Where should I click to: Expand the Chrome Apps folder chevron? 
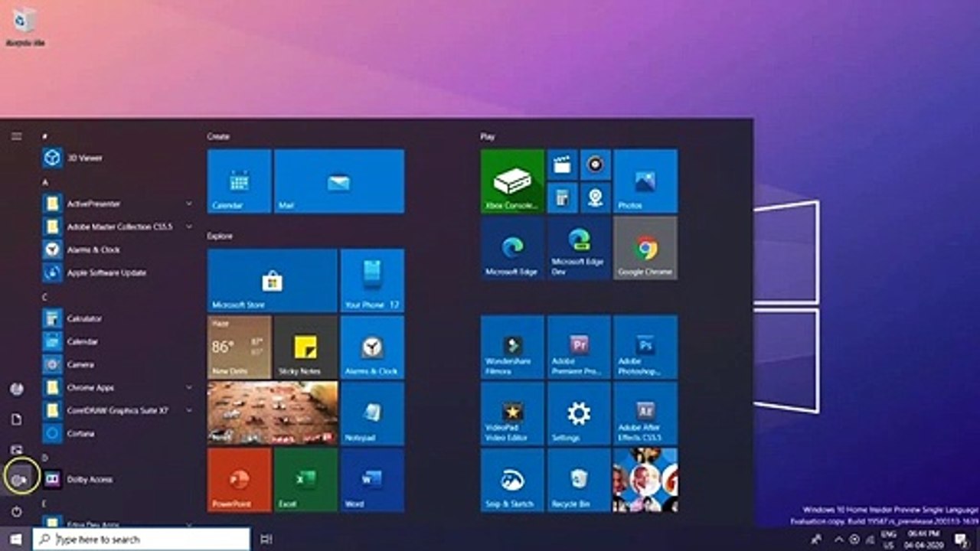point(188,387)
